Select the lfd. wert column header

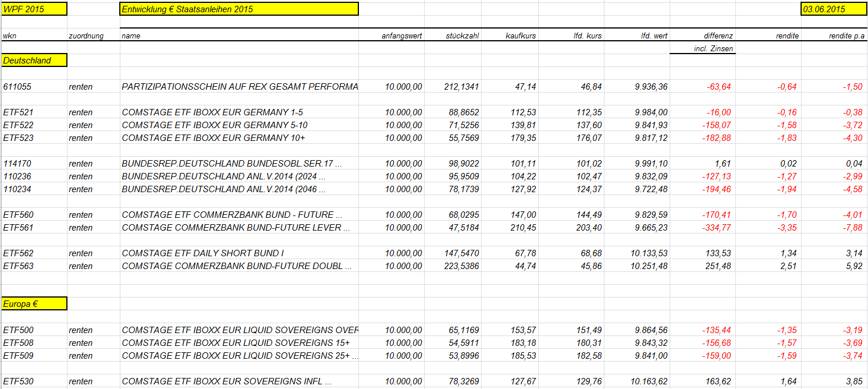[x=637, y=36]
